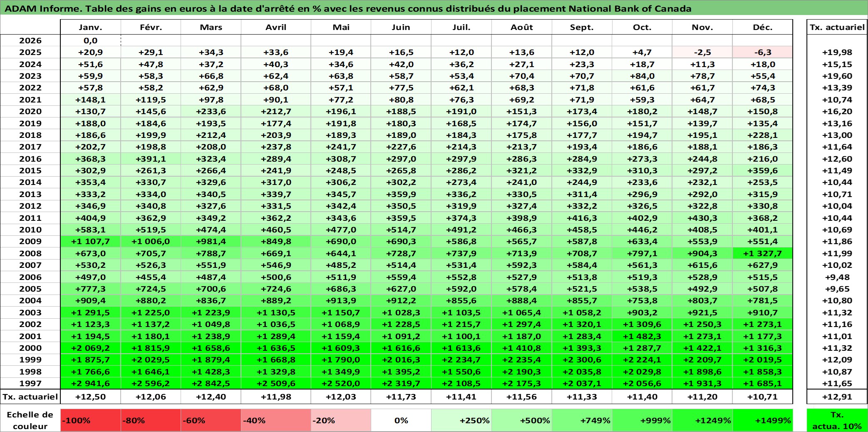The image size is (868, 432).
Task: Click the -20% light pink swatch
Action: coord(341,420)
